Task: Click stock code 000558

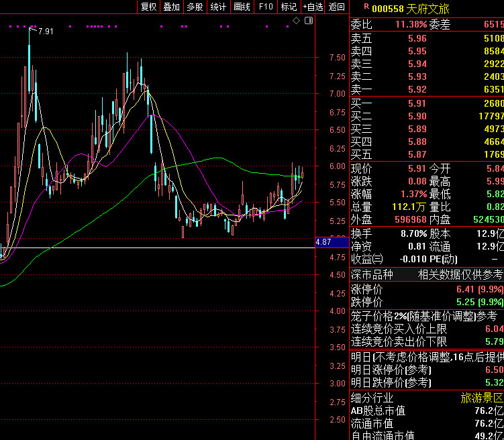Action: pos(388,9)
